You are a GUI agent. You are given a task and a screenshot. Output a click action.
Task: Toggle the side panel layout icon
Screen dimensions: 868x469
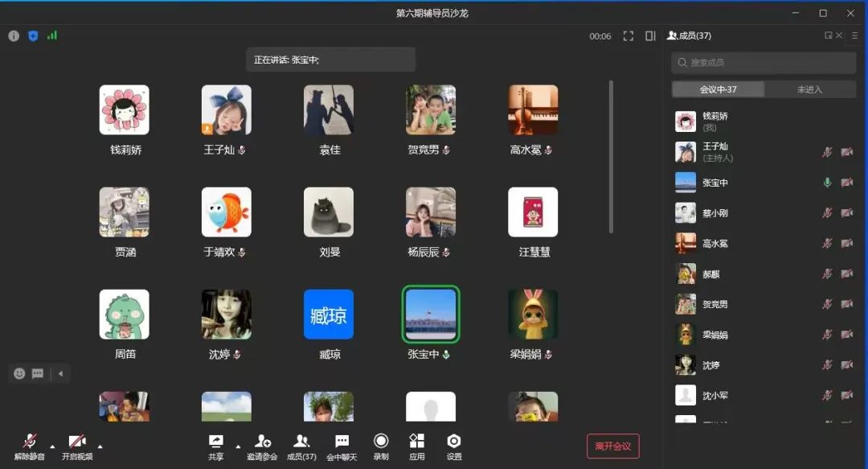pos(650,36)
